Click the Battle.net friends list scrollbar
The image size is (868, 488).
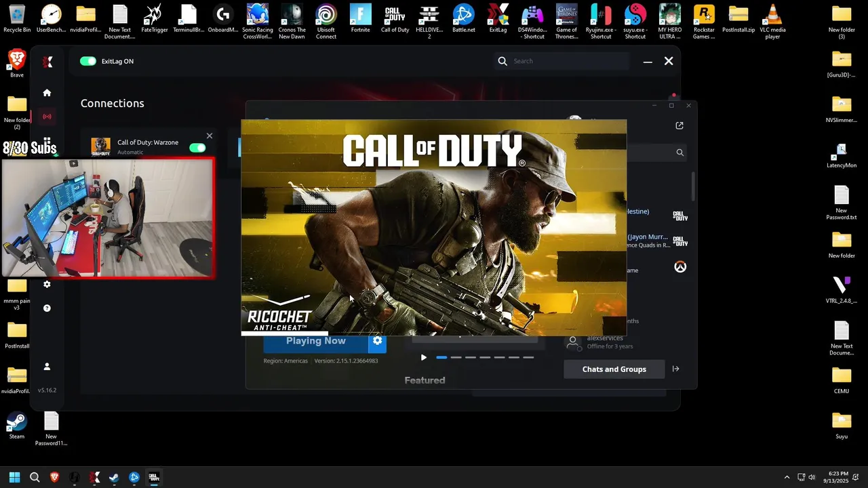[693, 186]
